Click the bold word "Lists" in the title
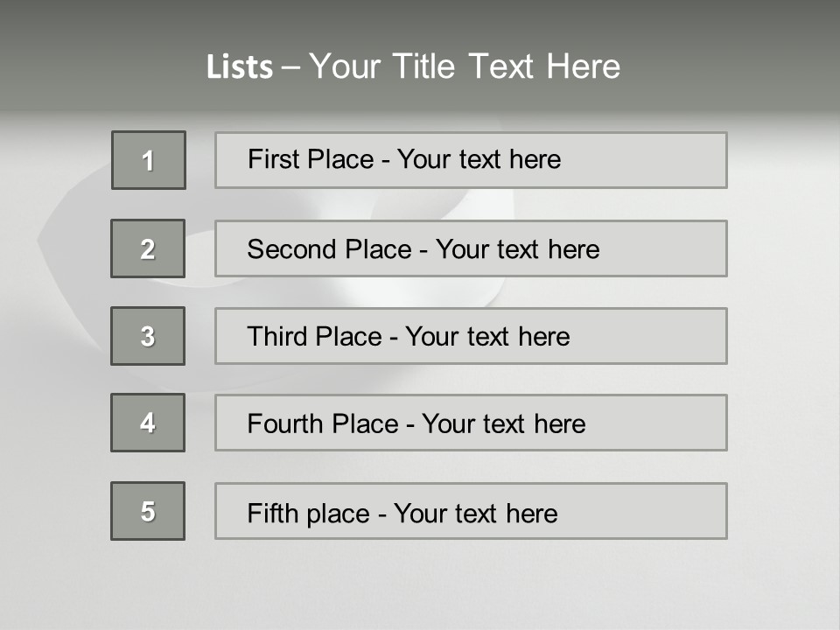The height and width of the screenshot is (630, 840). click(x=240, y=66)
